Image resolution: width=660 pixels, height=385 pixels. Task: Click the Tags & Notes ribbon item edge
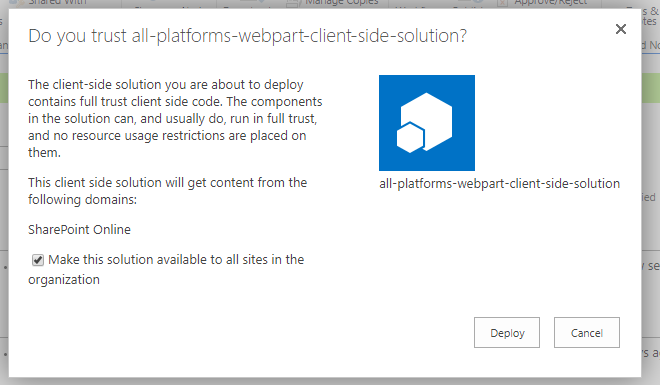651,16
